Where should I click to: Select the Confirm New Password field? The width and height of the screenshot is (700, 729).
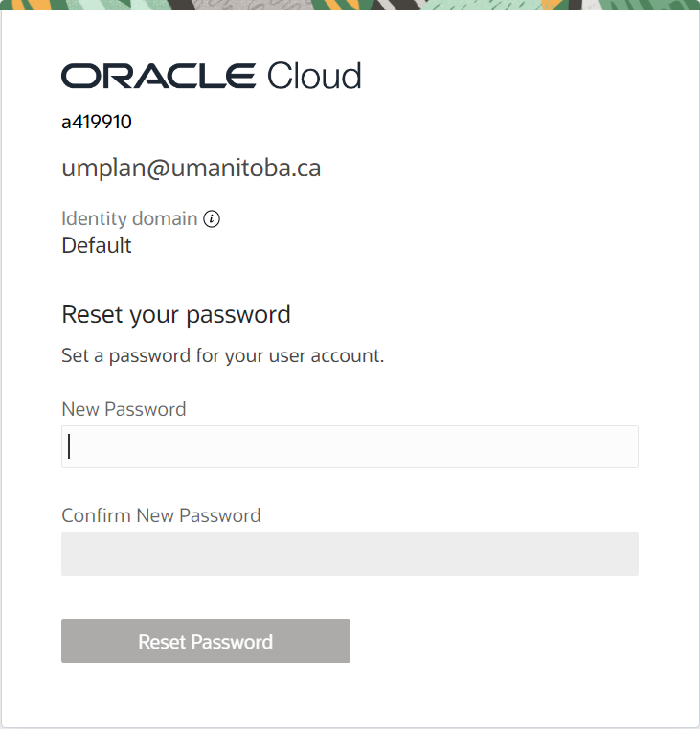point(350,554)
